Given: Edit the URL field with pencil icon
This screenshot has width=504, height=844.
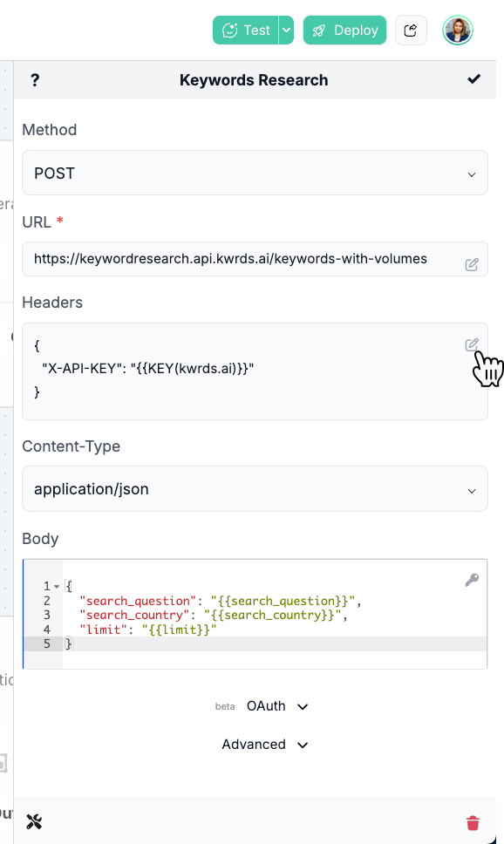Looking at the screenshot, I should click(x=472, y=264).
